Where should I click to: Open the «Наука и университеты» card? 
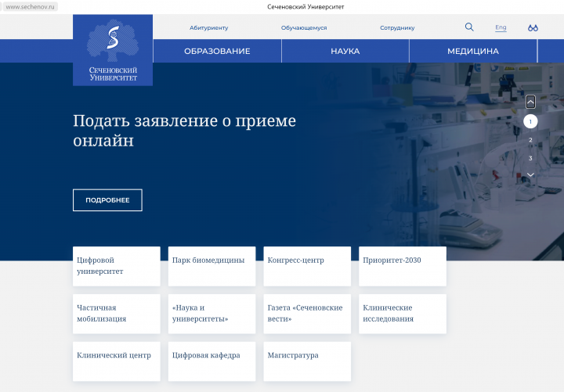[x=211, y=314]
